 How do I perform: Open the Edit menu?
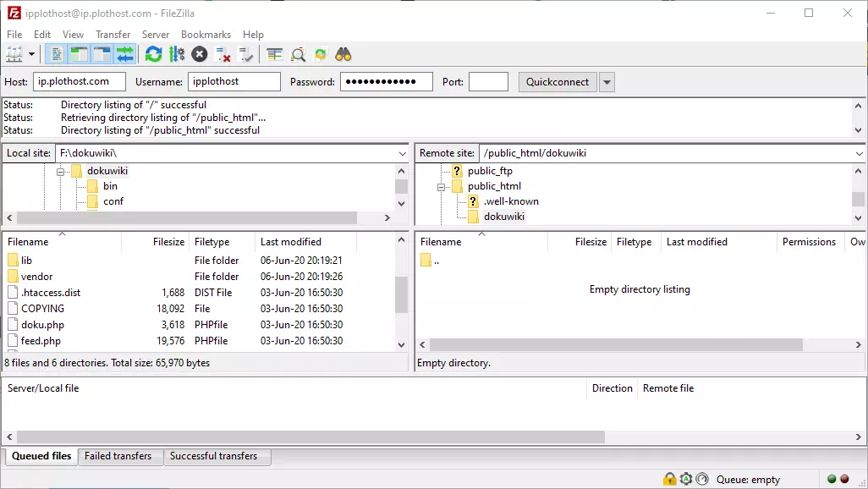42,35
